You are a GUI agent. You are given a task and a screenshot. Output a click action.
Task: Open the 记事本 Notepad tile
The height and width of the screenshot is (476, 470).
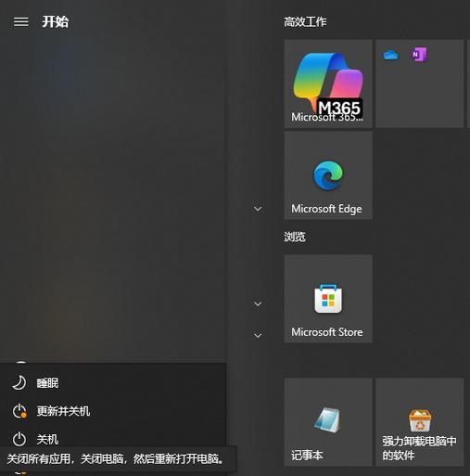tap(328, 422)
